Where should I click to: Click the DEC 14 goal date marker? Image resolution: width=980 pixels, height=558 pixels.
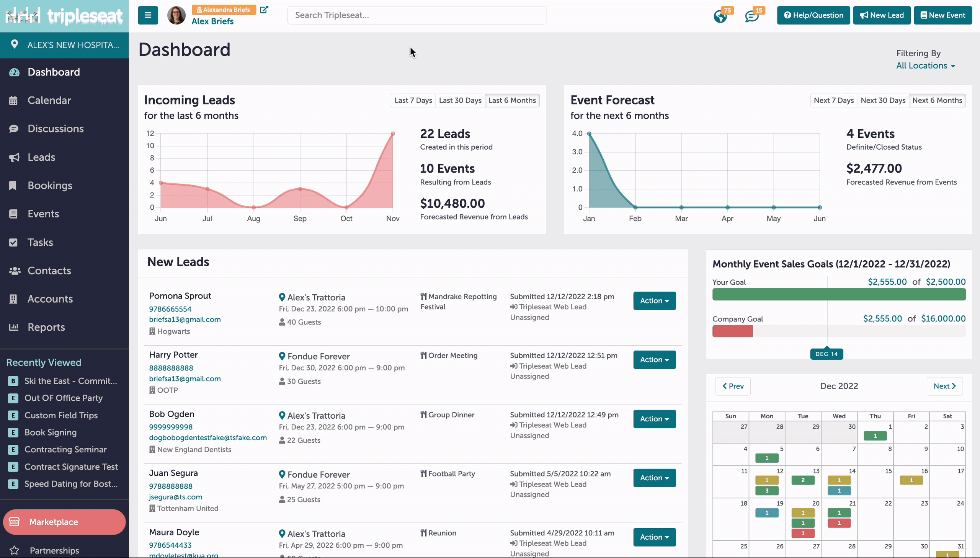[826, 354]
